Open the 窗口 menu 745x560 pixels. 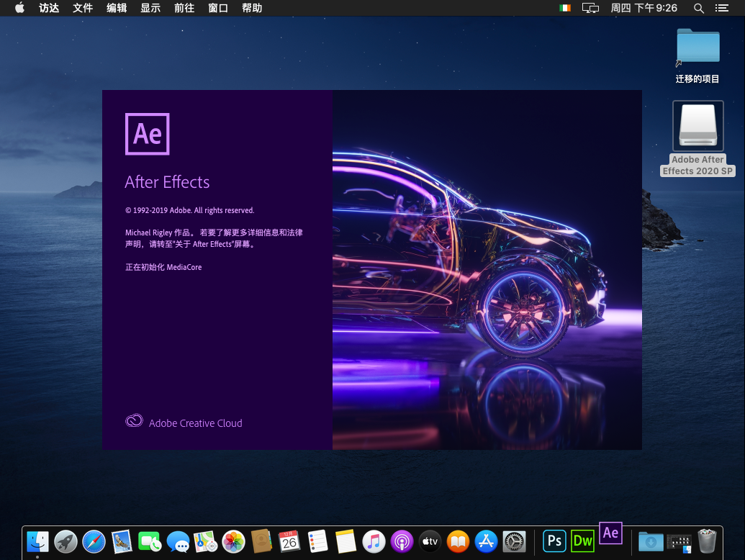218,8
